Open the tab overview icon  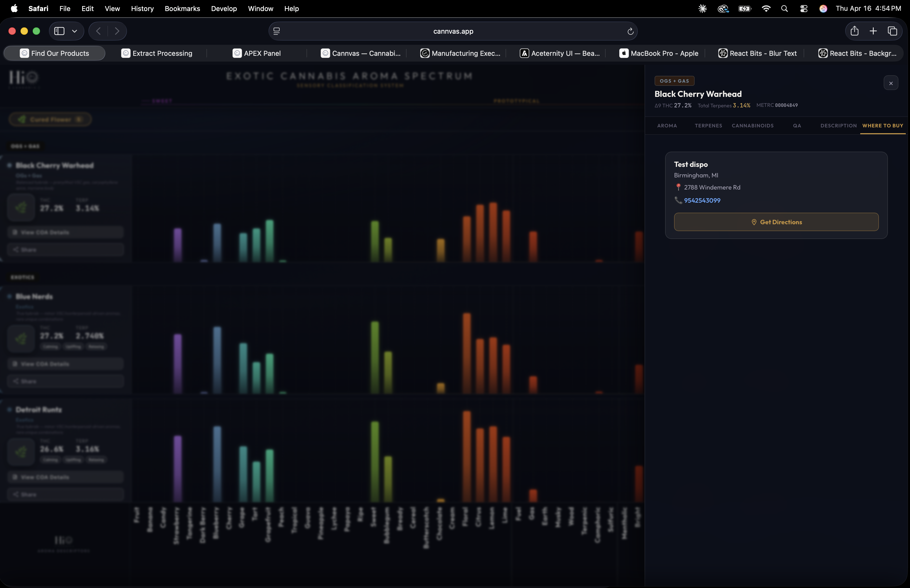pos(892,31)
